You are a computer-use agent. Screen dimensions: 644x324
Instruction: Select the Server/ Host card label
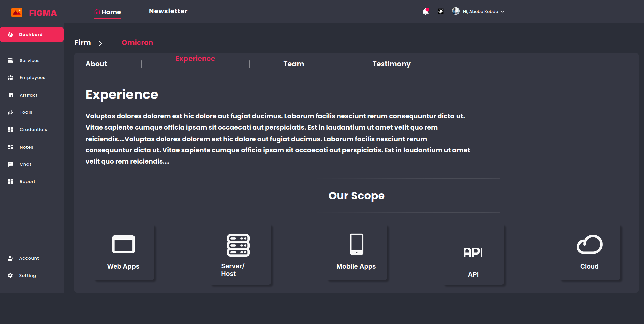[x=233, y=270]
